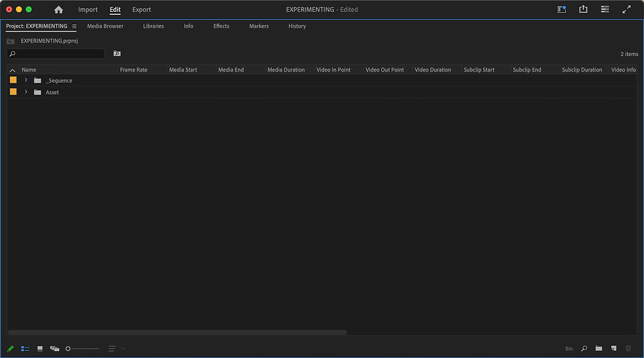Toggle the green pencil writable project icon

[x=11, y=349]
